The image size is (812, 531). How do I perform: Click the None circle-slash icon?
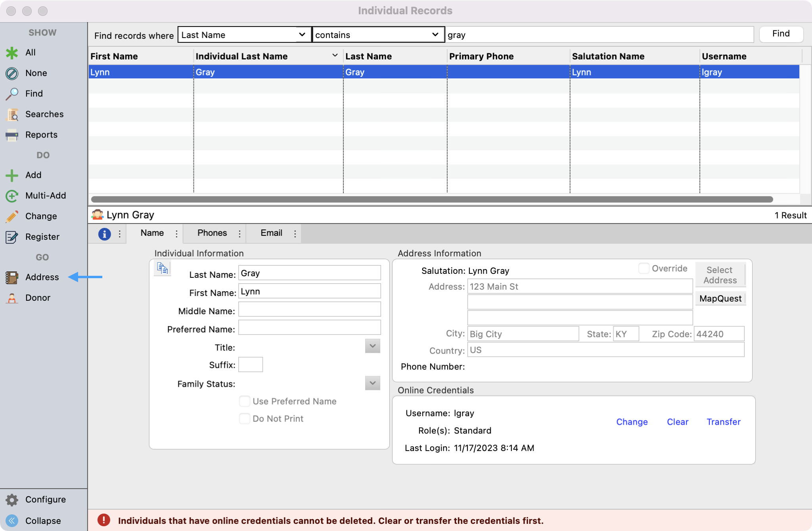[12, 73]
